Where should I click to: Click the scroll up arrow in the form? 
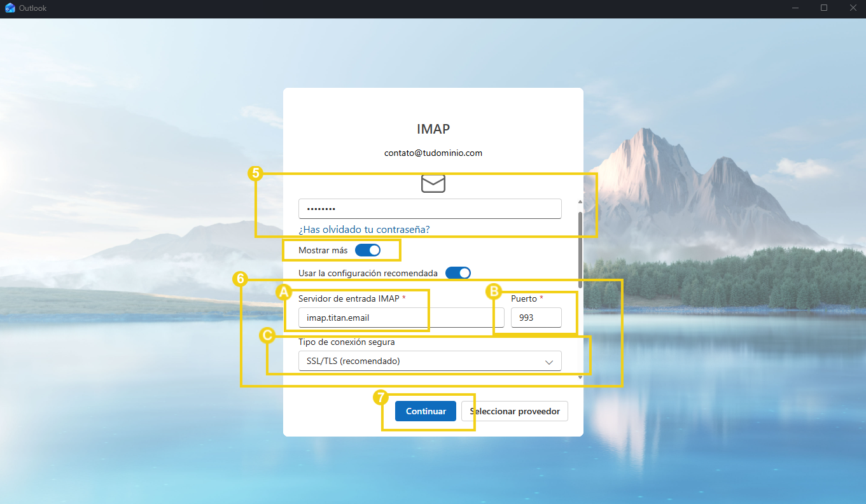(x=579, y=202)
